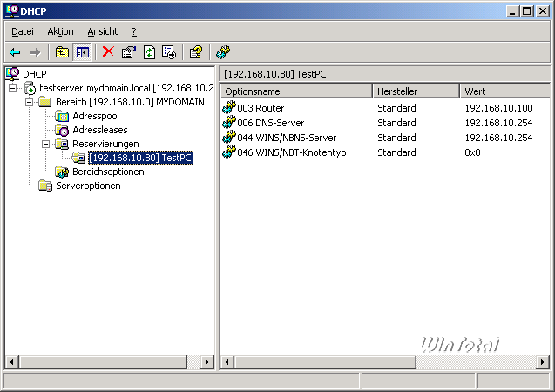
Task: Click the Back arrow toolbar icon
Action: (x=15, y=52)
